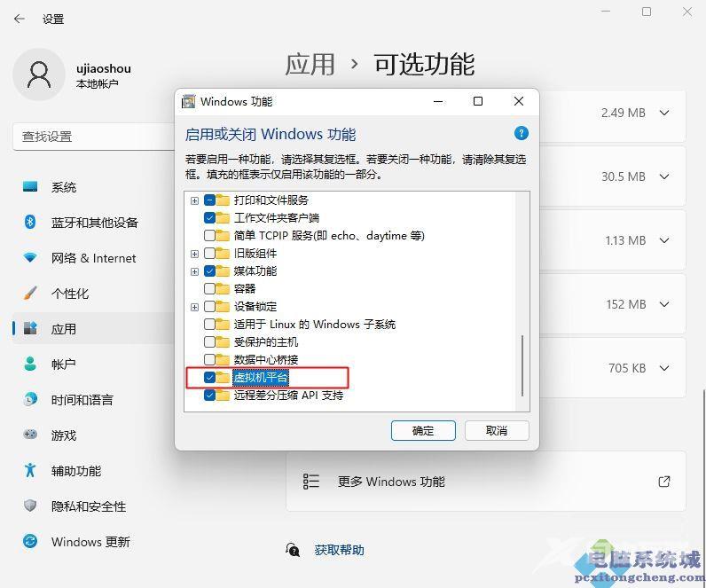Enable the 容器 checkbox
The image size is (706, 588).
point(209,288)
